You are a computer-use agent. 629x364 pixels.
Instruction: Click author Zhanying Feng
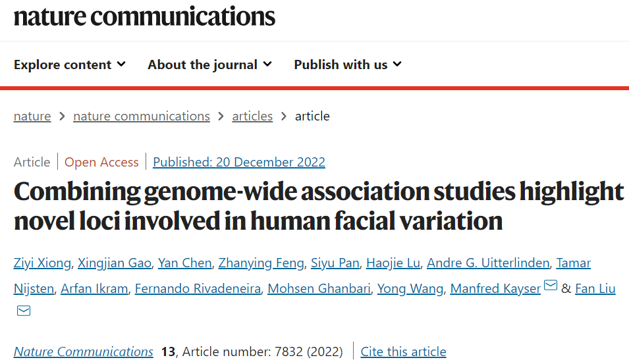coord(261,263)
